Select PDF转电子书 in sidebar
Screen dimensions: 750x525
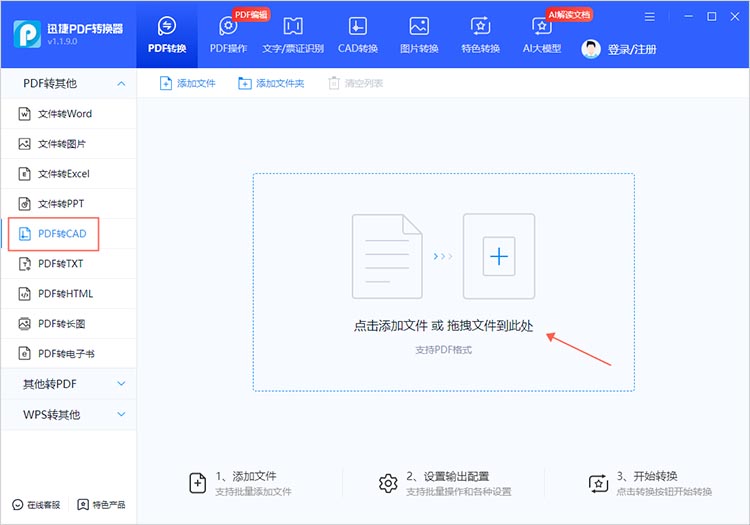[x=68, y=354]
